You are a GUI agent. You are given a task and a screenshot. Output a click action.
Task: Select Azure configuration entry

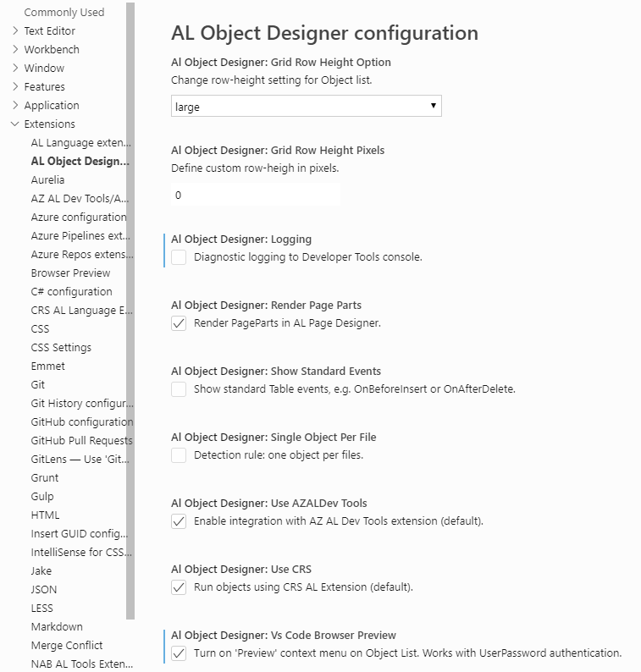[x=79, y=217]
